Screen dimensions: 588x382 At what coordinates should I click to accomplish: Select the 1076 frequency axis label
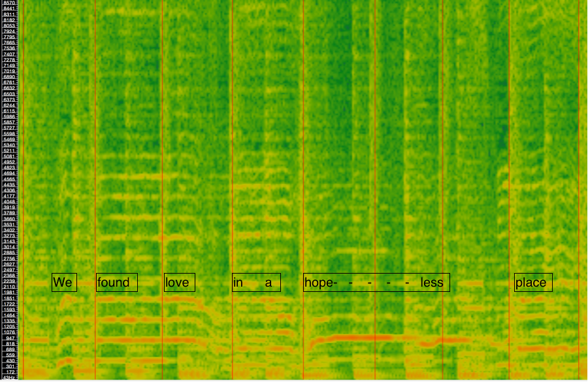9,332
